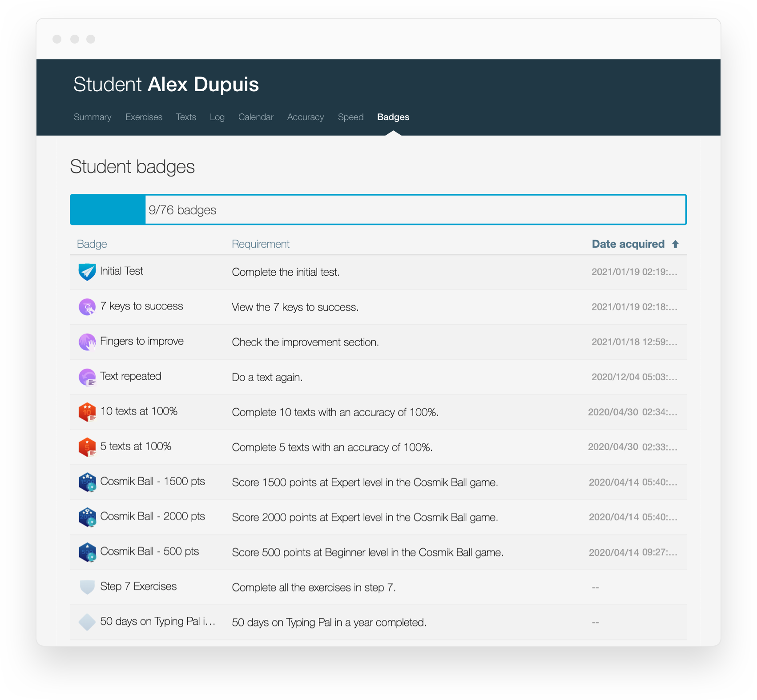Click the greyed Step 7 Exercises badge icon
757x700 pixels.
[x=87, y=587]
